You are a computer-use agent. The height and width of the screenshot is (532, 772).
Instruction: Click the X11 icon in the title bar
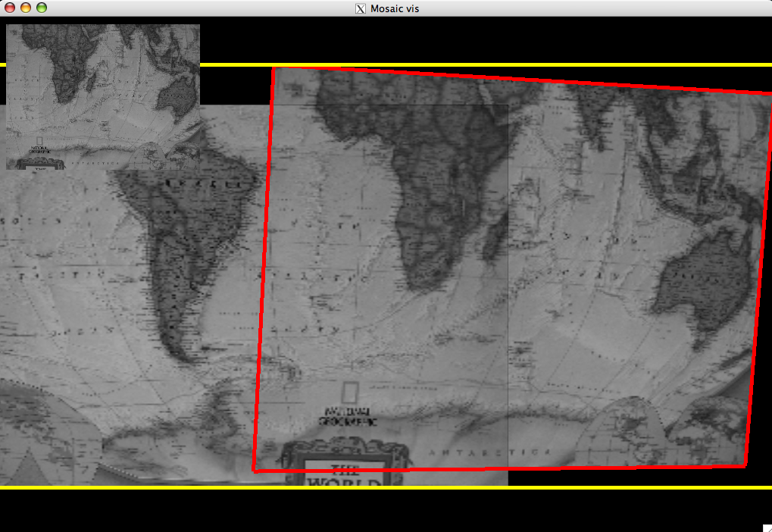[x=361, y=8]
